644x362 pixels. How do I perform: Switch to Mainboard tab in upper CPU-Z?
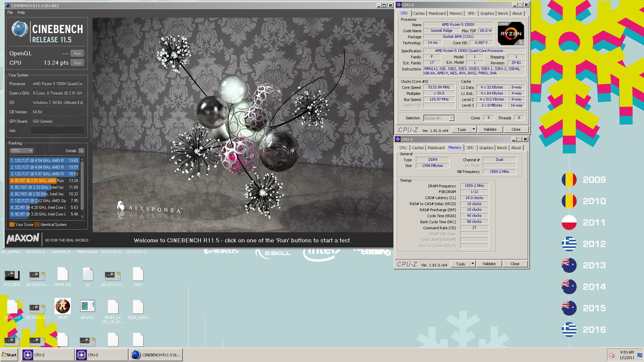(x=437, y=13)
